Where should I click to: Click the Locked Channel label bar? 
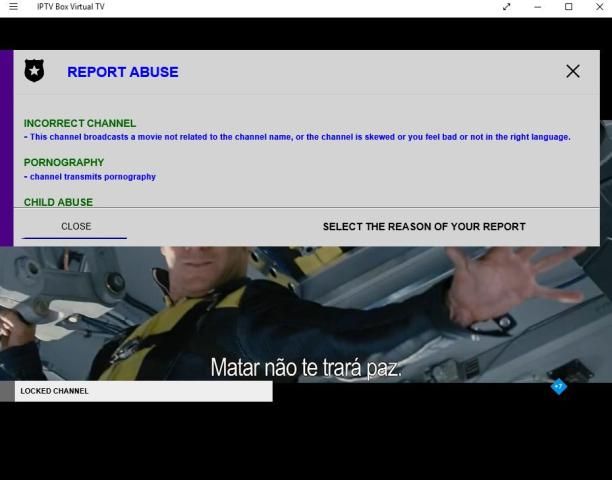143,391
